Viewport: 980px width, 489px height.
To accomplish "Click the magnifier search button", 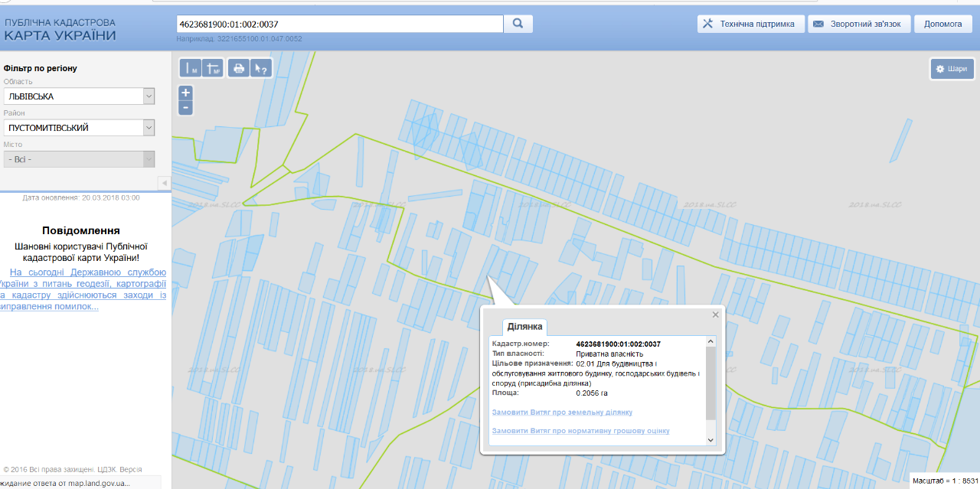I will tap(518, 24).
